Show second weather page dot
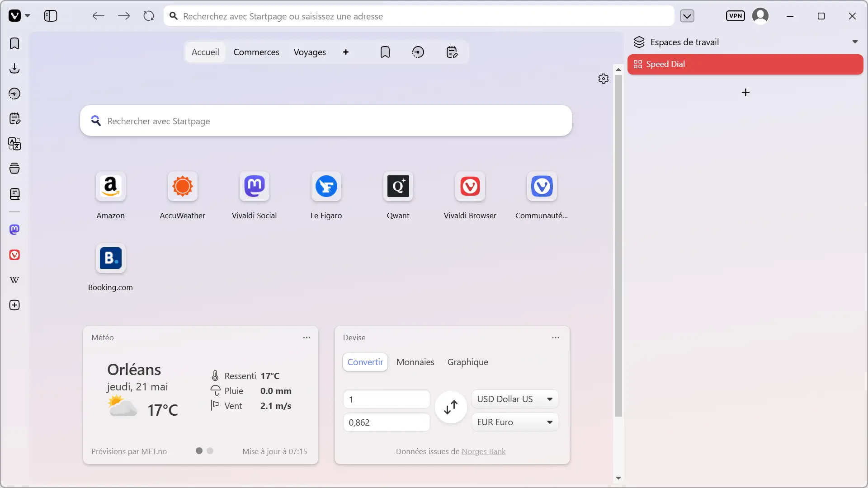 click(x=210, y=450)
